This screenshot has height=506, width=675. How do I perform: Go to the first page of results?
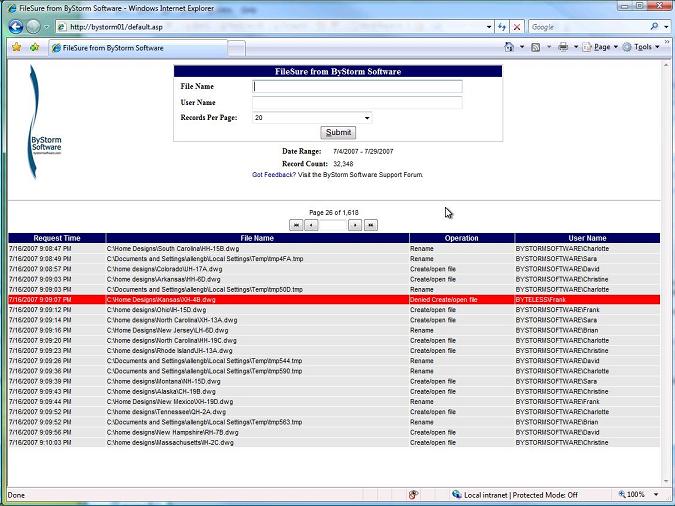tap(296, 225)
